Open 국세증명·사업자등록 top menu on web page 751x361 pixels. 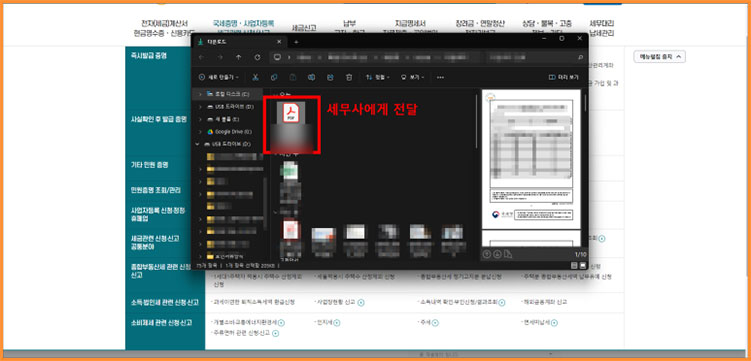pyautogui.click(x=243, y=27)
